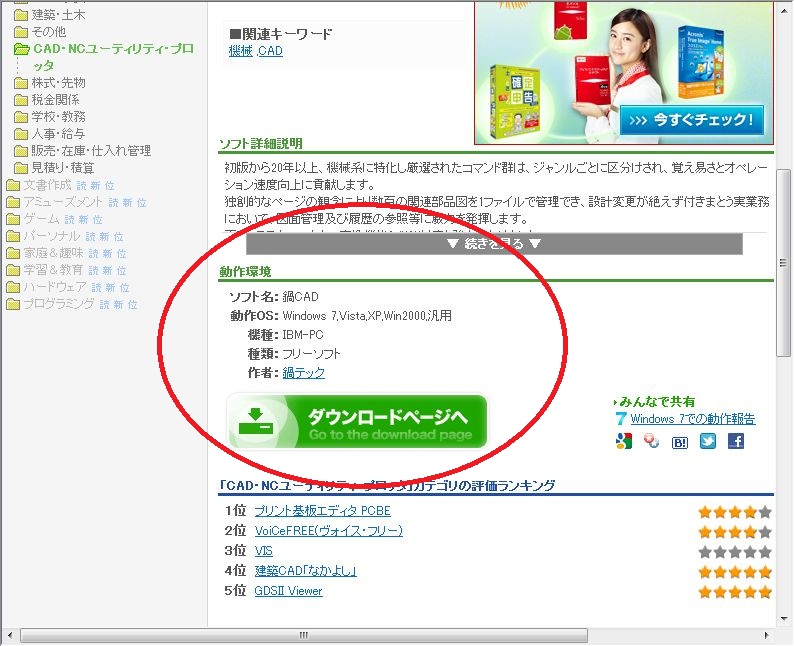This screenshot has height=646, width=794.
Task: Share via the Hatena B! bookmark icon
Action: [680, 442]
